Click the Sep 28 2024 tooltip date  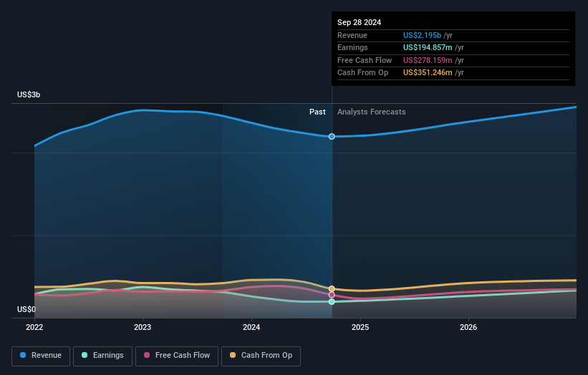point(359,22)
